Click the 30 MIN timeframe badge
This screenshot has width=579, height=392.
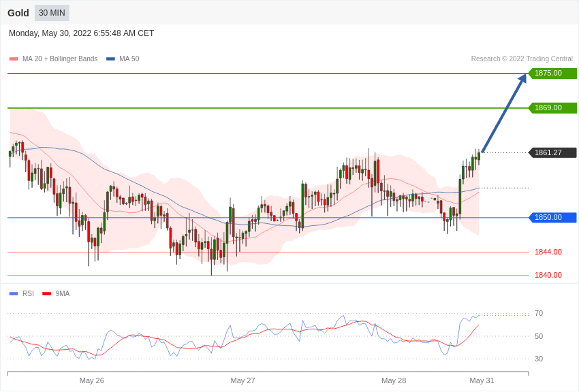click(52, 13)
